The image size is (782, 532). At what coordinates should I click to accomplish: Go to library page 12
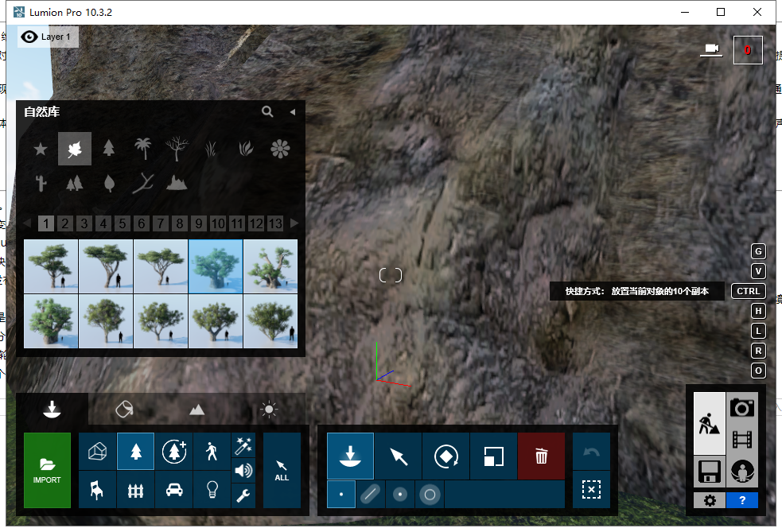click(x=256, y=223)
